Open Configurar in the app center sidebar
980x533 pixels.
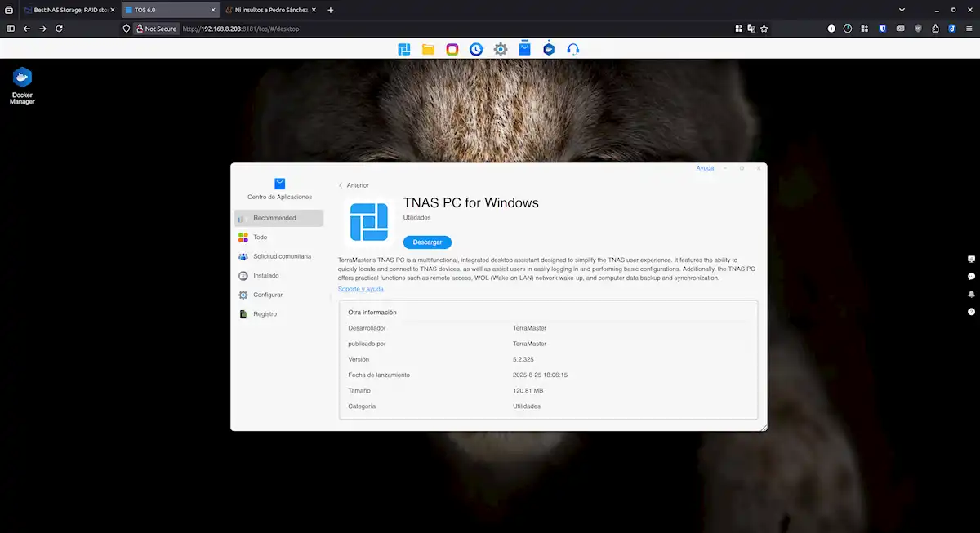coord(267,295)
